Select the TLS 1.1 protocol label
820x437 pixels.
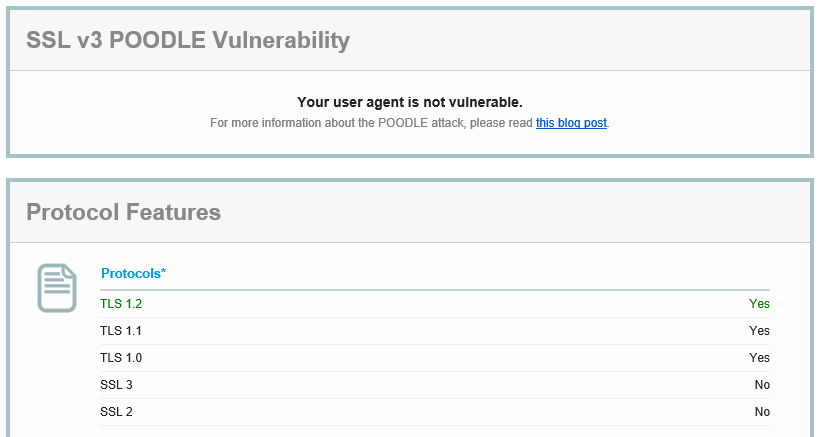pos(114,331)
